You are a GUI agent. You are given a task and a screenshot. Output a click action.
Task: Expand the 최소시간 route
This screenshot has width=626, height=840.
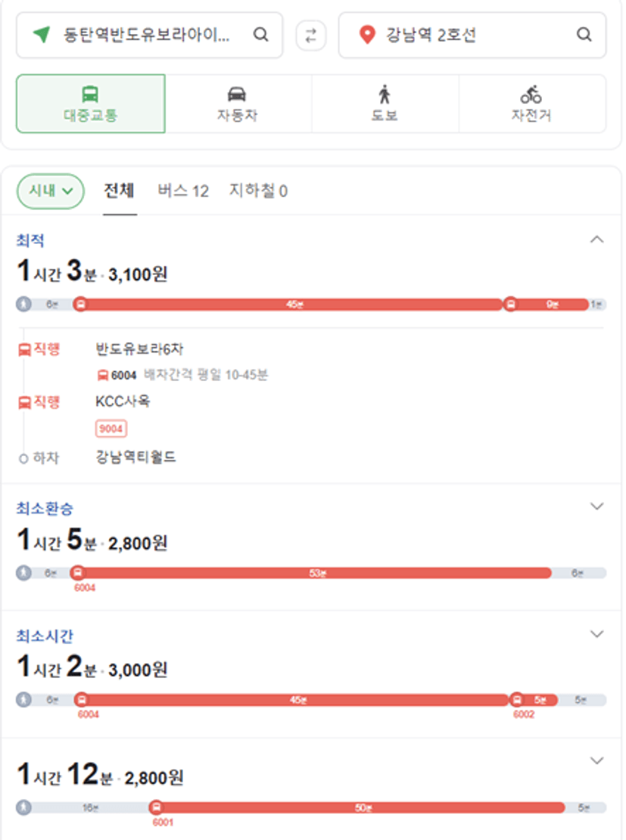coord(596,634)
